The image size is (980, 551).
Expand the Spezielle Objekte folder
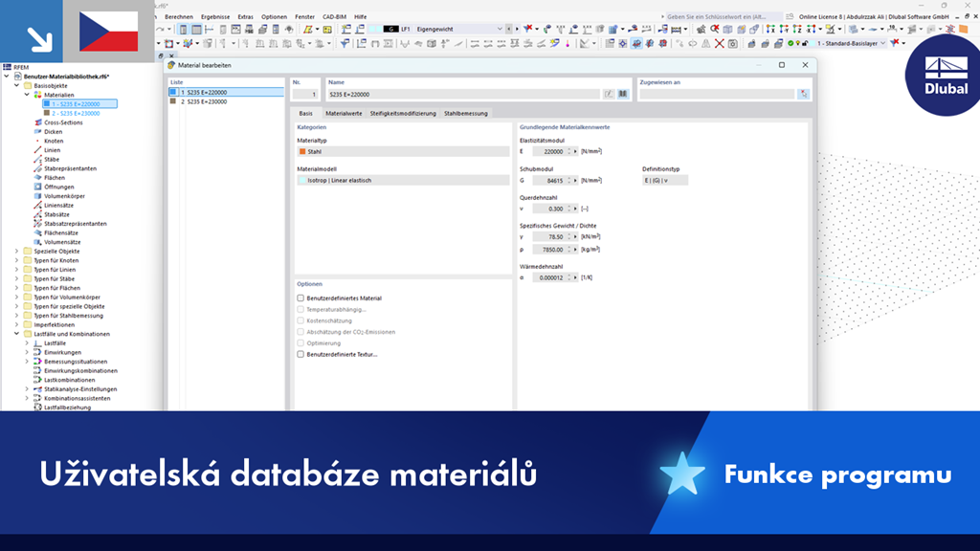coord(17,252)
